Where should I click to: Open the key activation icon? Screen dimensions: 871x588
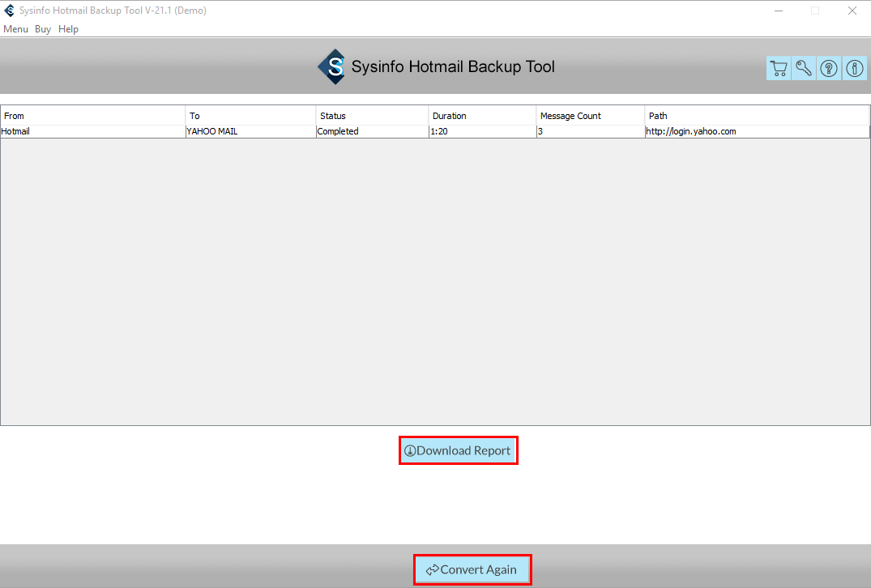coord(804,68)
